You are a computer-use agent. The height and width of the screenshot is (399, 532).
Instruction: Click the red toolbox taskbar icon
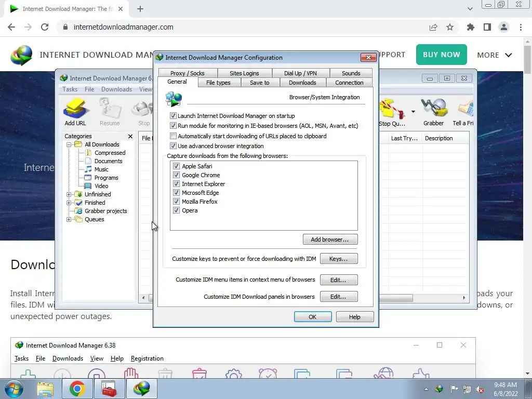click(109, 389)
